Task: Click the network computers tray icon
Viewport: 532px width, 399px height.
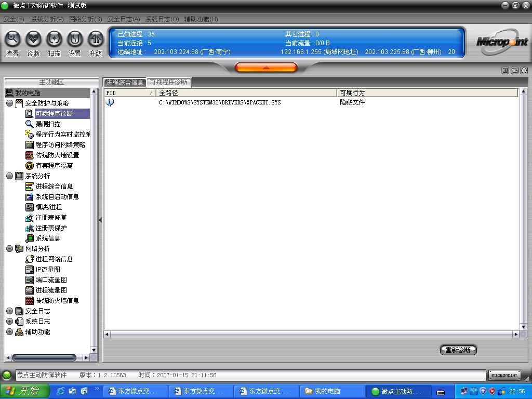Action: [463, 392]
